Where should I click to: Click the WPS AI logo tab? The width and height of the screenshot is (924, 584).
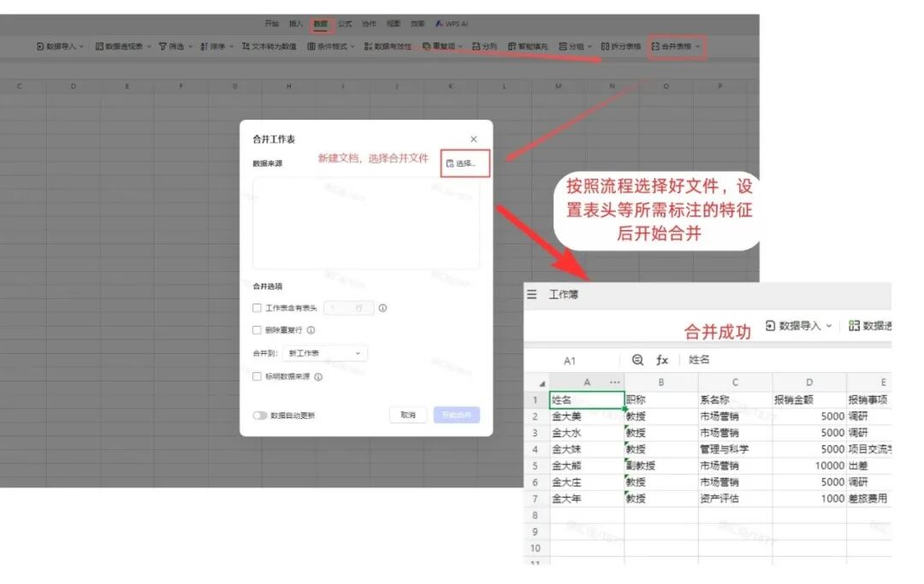[452, 24]
